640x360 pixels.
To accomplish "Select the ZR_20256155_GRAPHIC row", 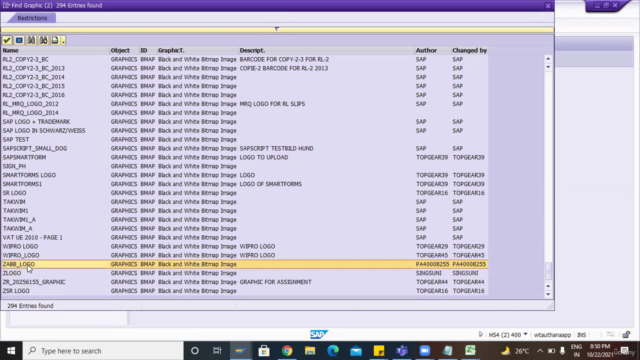I will tap(244, 282).
